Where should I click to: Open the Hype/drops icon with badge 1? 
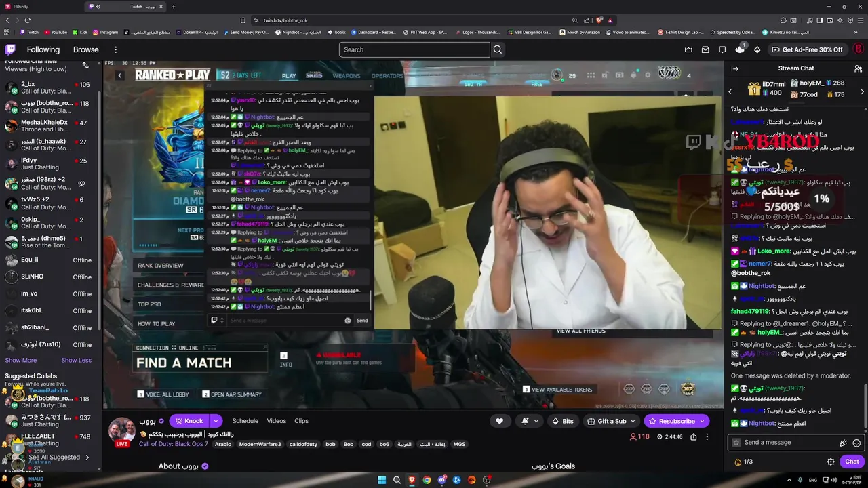click(740, 49)
